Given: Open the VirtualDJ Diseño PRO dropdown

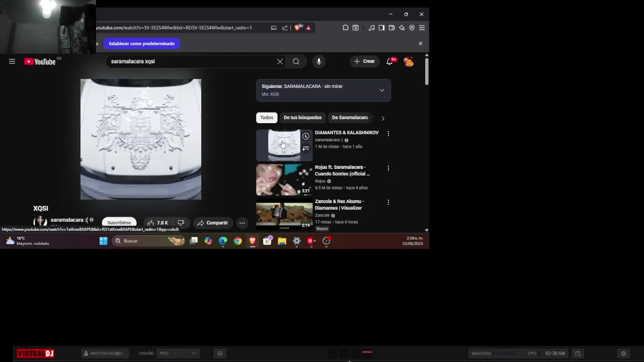Looking at the screenshot, I should pos(178,353).
